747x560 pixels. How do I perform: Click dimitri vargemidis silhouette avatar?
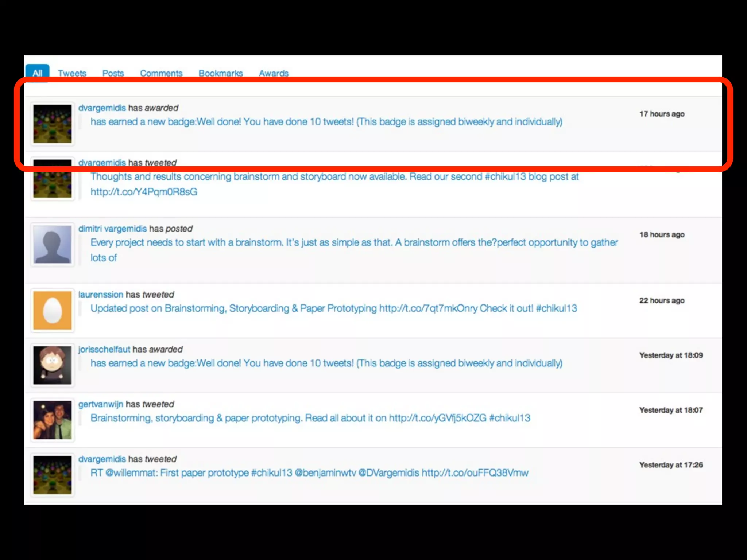[x=53, y=244]
